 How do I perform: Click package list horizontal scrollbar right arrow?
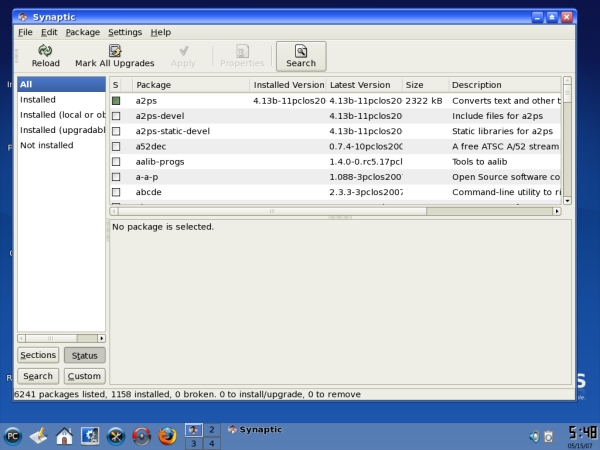pyautogui.click(x=557, y=211)
